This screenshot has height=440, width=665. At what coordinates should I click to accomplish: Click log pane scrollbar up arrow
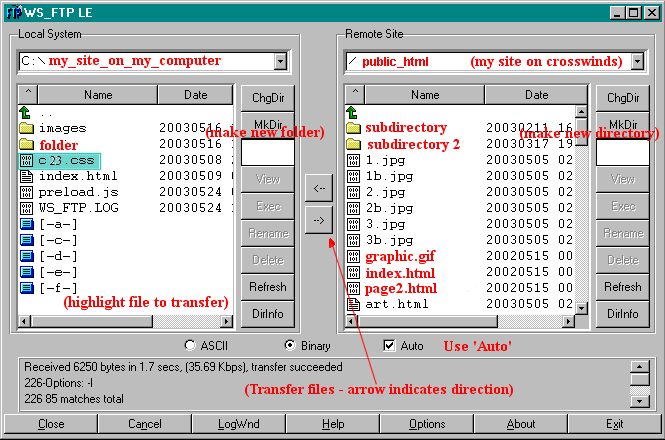tap(640, 367)
